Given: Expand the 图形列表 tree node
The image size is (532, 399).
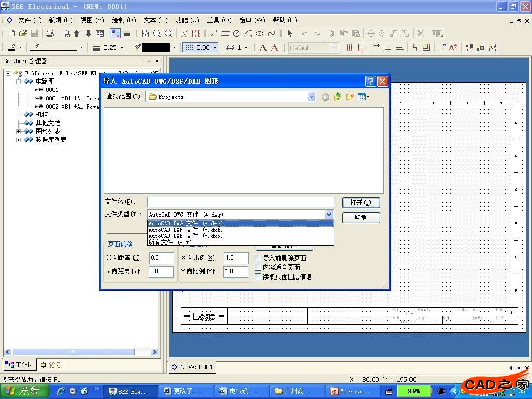Looking at the screenshot, I should (19, 131).
